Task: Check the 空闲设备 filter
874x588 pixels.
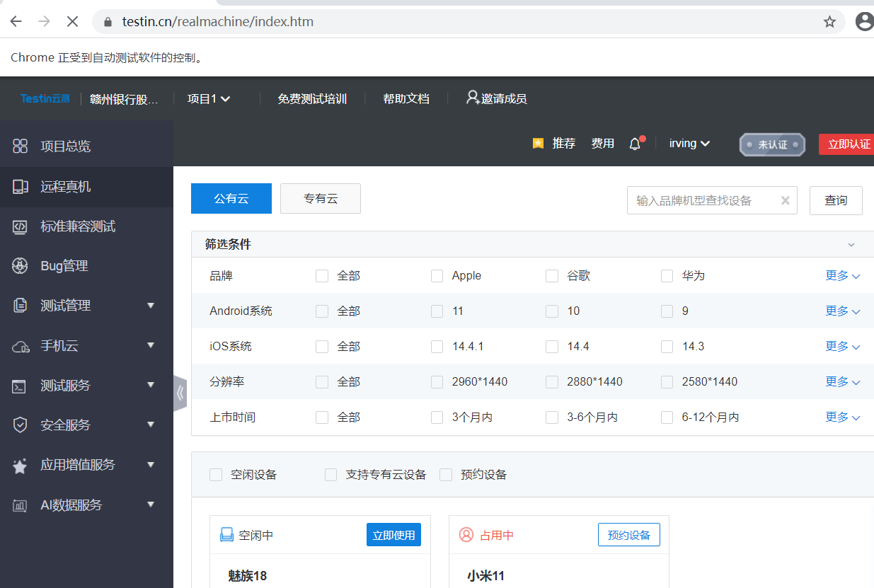Action: click(x=216, y=475)
